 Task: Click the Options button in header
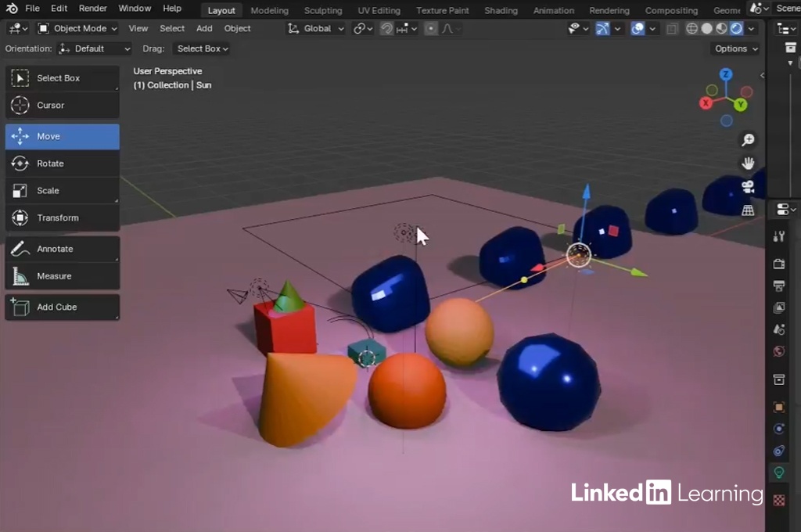(x=736, y=49)
